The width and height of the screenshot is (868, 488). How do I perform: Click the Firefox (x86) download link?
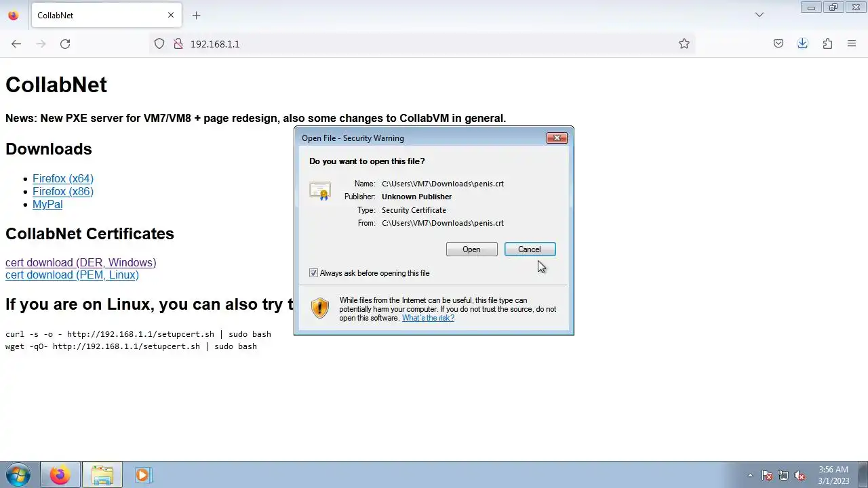tap(63, 191)
